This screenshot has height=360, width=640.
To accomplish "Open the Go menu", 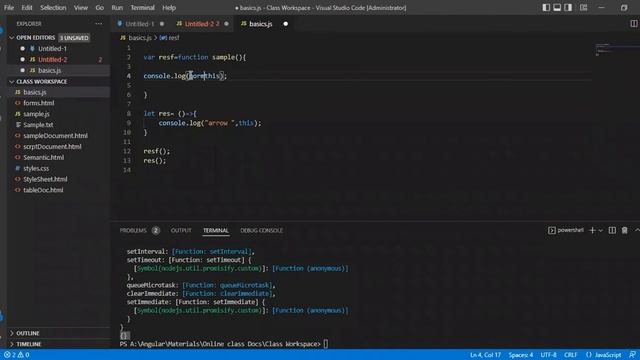I will point(100,8).
